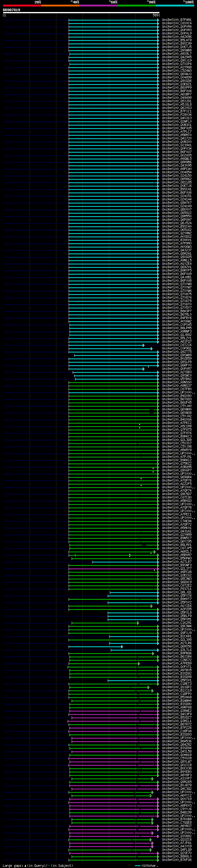
Task: Open the UniRef100_A6VYI2 entry
Action: tap(176, 796)
